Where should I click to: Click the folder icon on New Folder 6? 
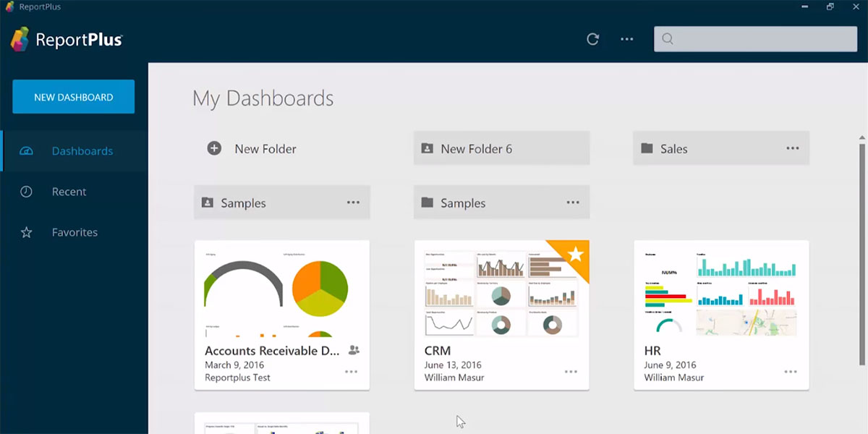coord(427,148)
